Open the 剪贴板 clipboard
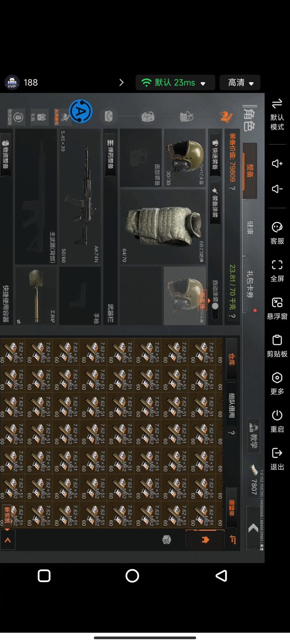The image size is (290, 644). pos(277,346)
